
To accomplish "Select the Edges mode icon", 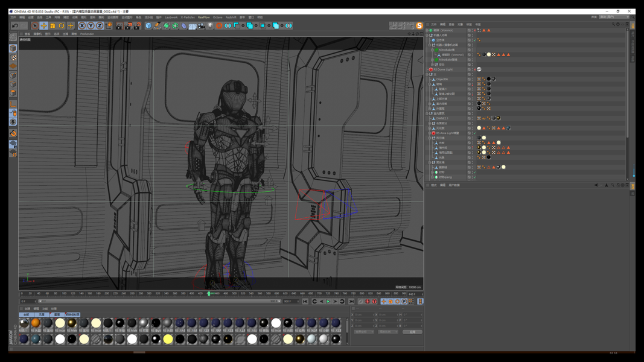I will coord(13,84).
